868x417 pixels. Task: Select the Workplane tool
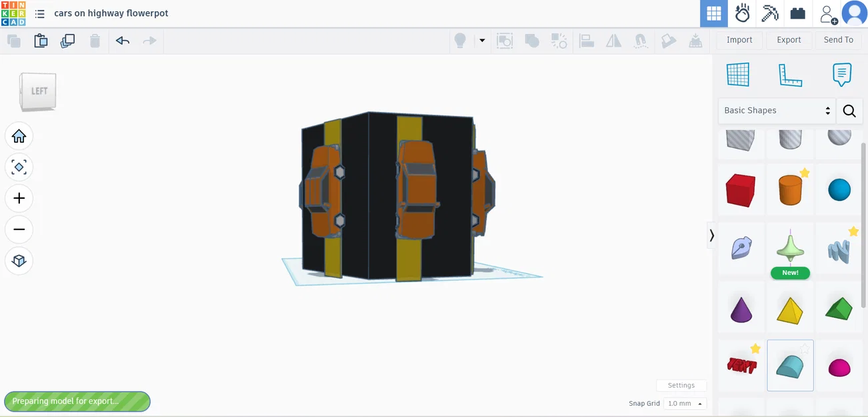pos(738,74)
